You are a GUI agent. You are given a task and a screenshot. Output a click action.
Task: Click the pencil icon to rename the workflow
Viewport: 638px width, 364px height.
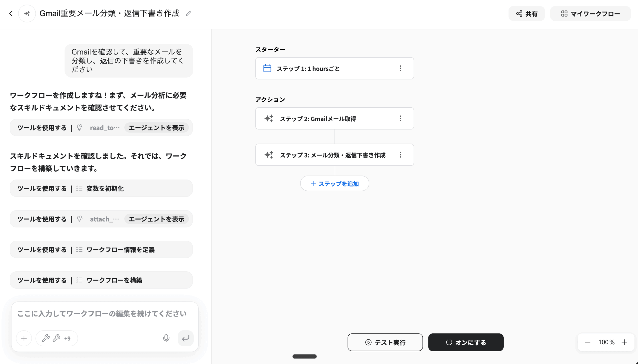point(188,13)
